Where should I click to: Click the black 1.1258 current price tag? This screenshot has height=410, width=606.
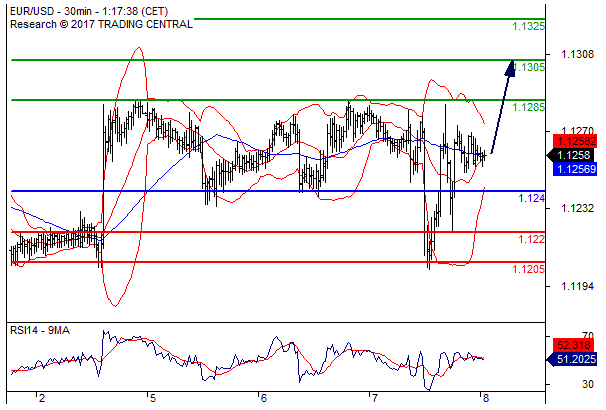pyautogui.click(x=571, y=155)
